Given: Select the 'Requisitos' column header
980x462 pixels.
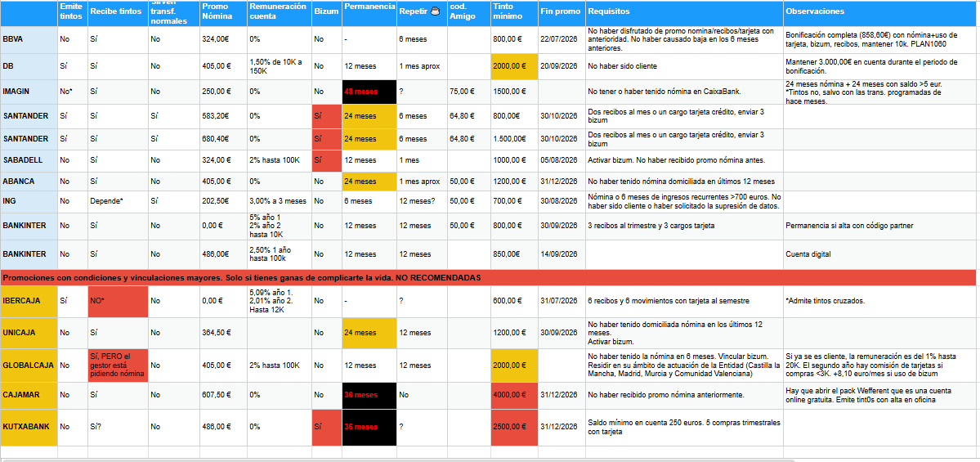Looking at the screenshot, I should [x=684, y=12].
